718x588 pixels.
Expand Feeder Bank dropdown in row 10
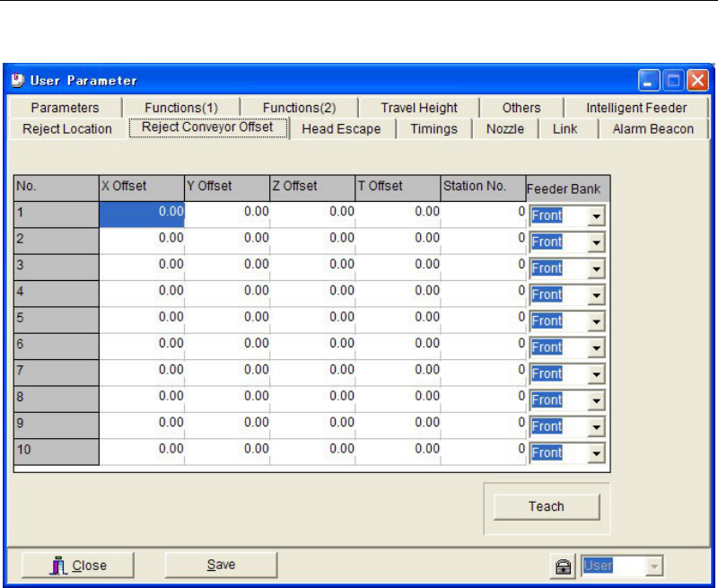click(595, 453)
